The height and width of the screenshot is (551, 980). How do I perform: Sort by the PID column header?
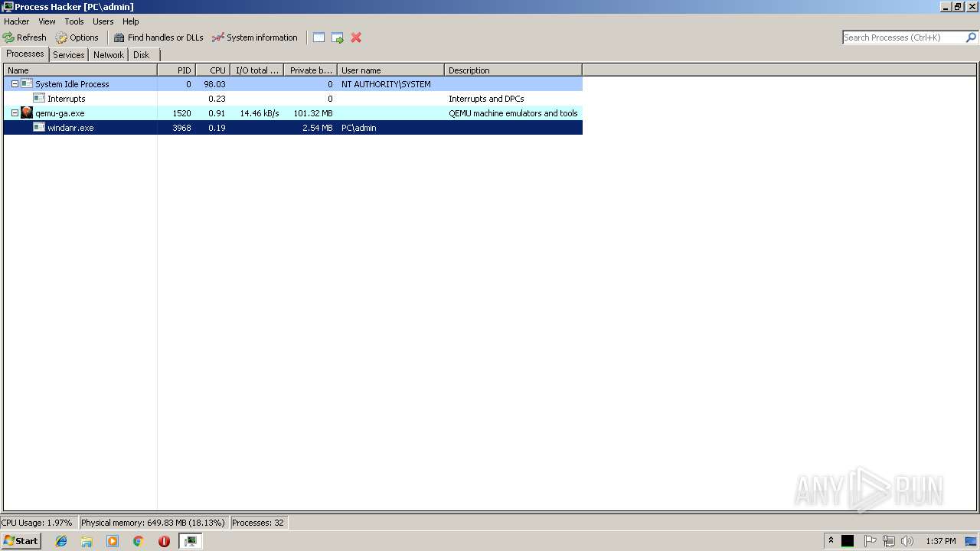click(x=176, y=70)
